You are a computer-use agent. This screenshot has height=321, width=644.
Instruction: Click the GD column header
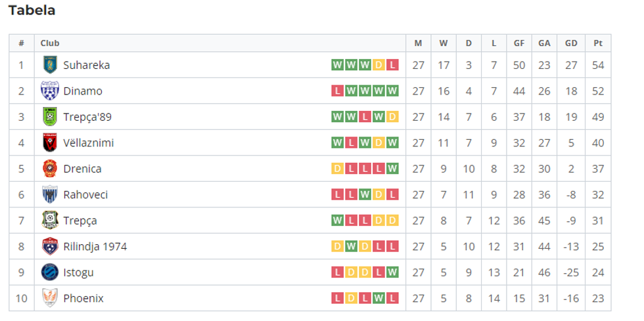click(x=570, y=43)
